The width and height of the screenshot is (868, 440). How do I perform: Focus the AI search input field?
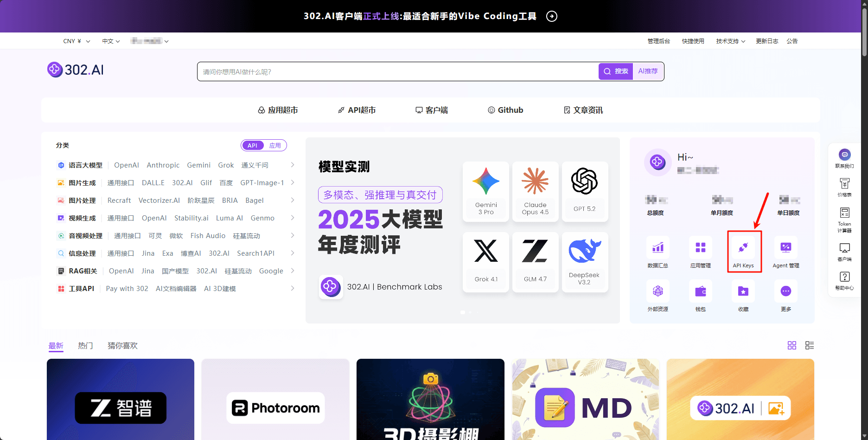(398, 71)
